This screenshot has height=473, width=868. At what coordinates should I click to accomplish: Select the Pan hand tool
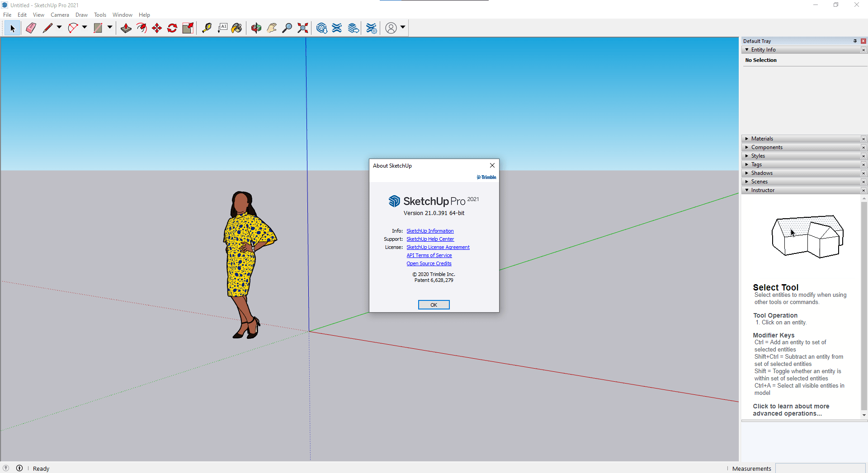[x=272, y=28]
